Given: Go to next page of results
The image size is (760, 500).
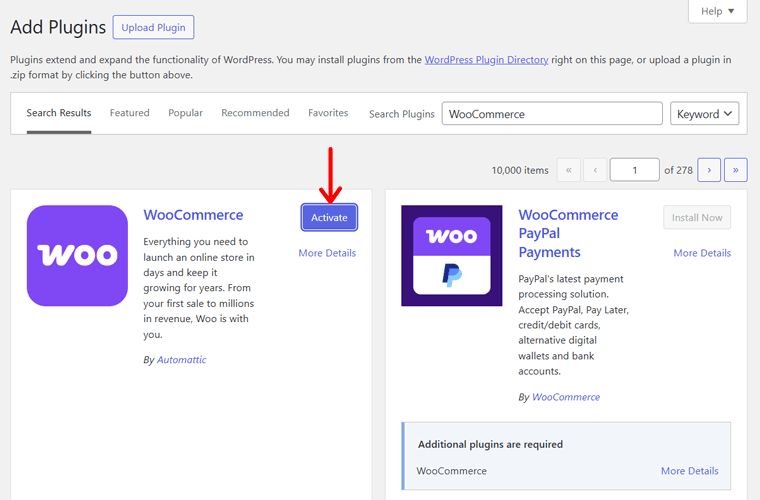Looking at the screenshot, I should coord(709,170).
